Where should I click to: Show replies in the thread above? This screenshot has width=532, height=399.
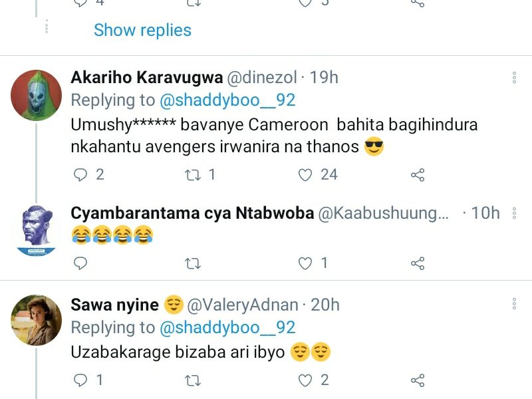click(x=142, y=30)
